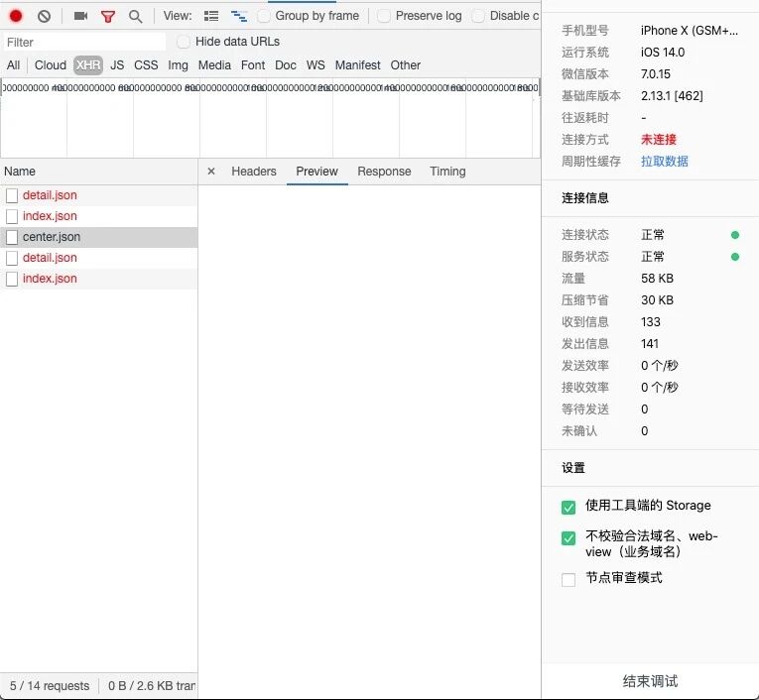Select the center.json request

click(99, 237)
